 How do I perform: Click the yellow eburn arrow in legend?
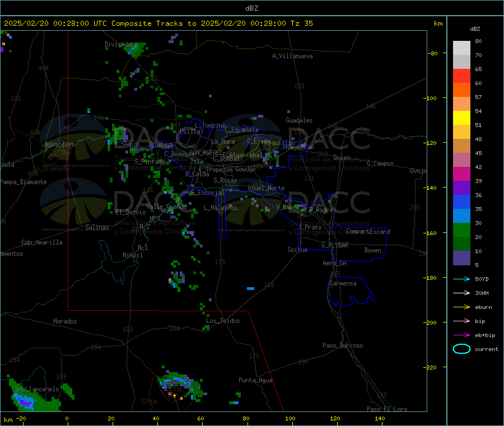point(461,307)
